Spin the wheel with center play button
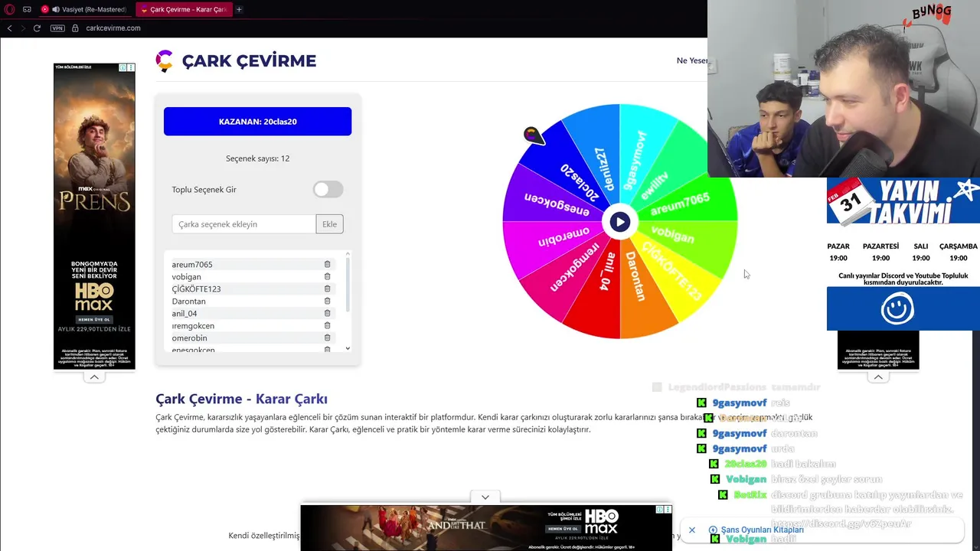The width and height of the screenshot is (980, 551). (619, 222)
